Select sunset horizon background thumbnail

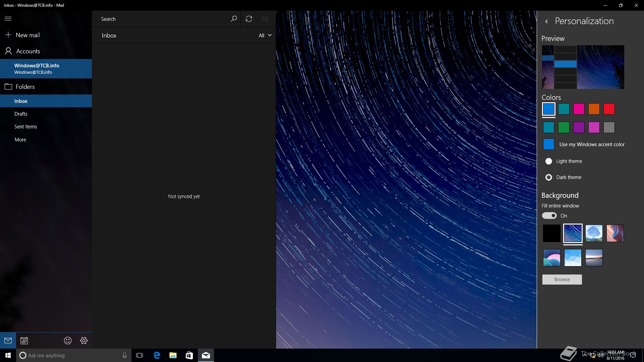click(x=594, y=258)
